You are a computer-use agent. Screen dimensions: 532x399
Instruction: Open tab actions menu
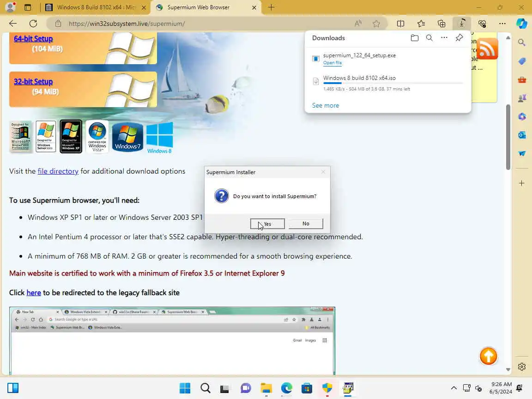pos(28,7)
